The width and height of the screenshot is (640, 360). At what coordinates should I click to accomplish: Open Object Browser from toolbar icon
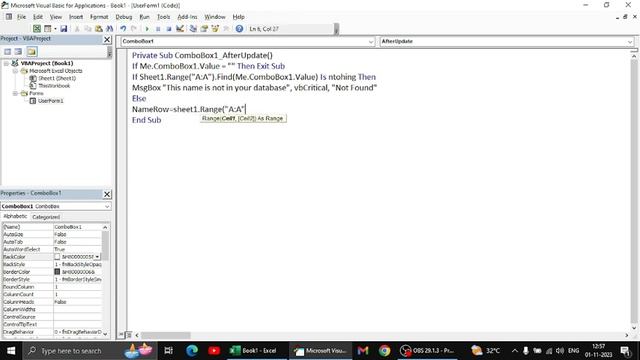tap(215, 29)
